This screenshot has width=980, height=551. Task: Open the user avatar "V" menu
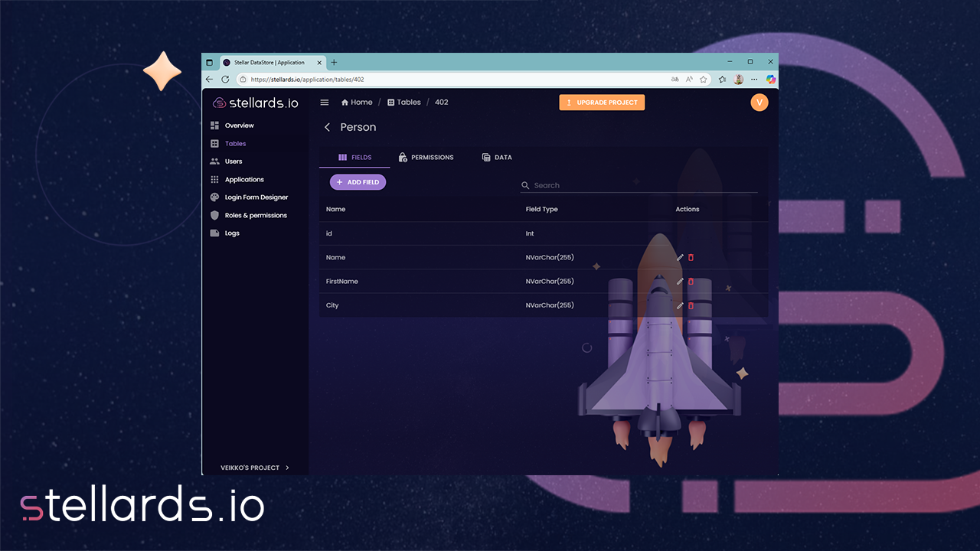click(759, 103)
